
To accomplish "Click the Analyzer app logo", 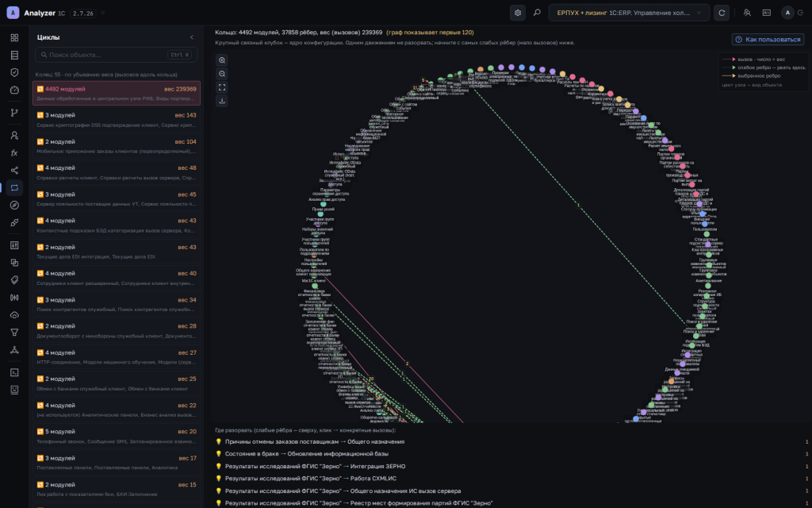I will [x=13, y=13].
